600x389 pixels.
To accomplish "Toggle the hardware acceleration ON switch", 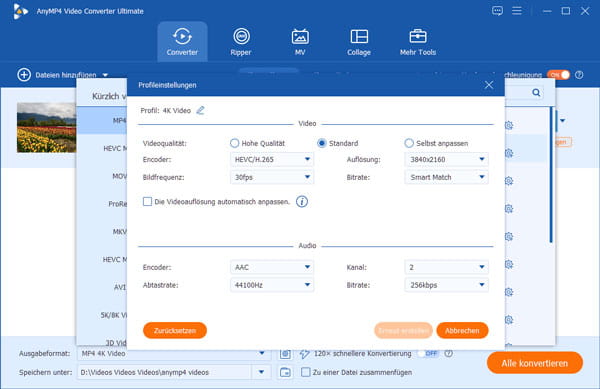I will coord(558,75).
